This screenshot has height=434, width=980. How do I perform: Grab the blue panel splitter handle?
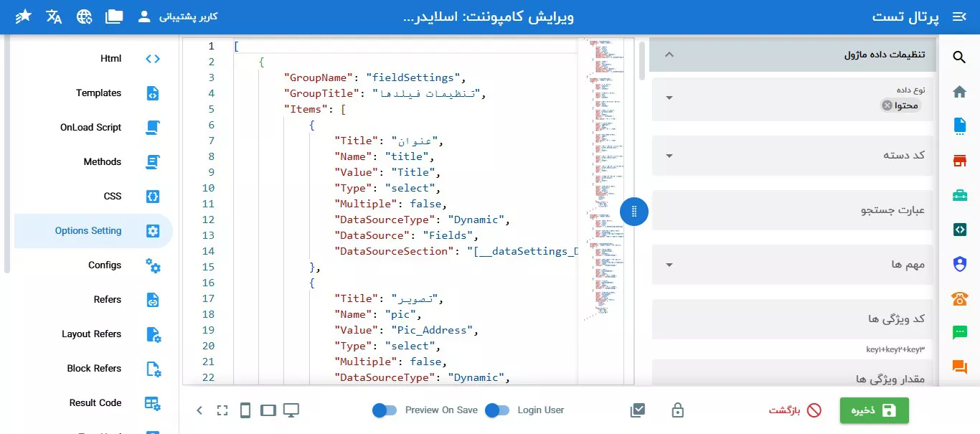pyautogui.click(x=634, y=212)
